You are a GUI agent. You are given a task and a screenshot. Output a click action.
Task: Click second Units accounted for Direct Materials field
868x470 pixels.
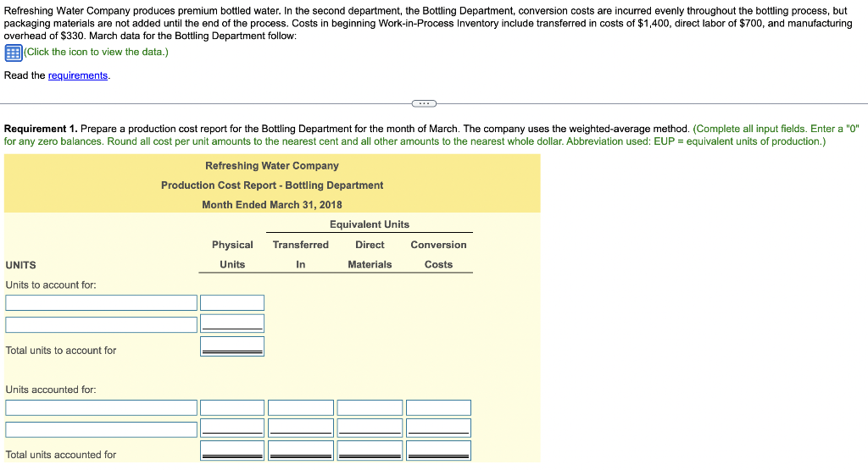pyautogui.click(x=370, y=428)
